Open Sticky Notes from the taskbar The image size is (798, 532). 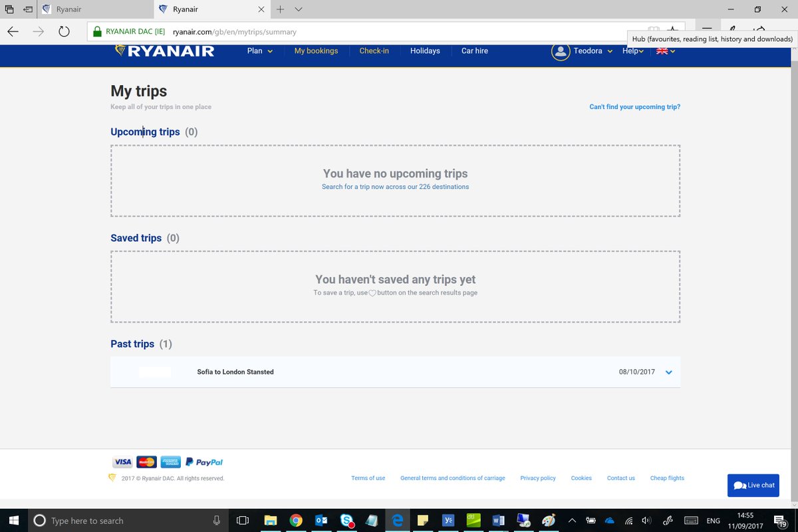point(423,521)
